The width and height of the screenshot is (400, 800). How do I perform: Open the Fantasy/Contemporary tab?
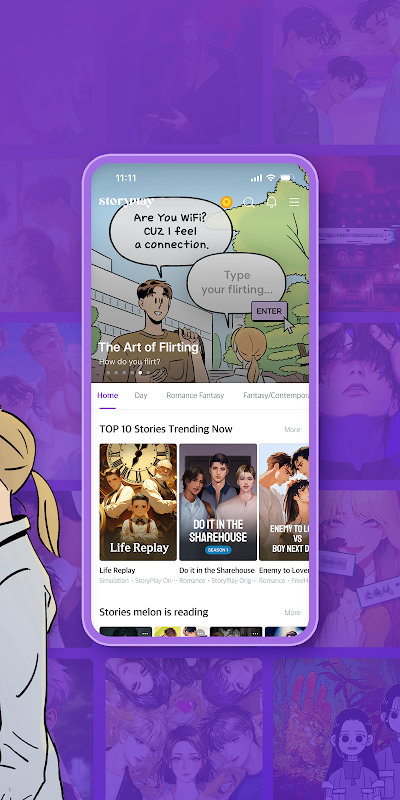pos(276,395)
